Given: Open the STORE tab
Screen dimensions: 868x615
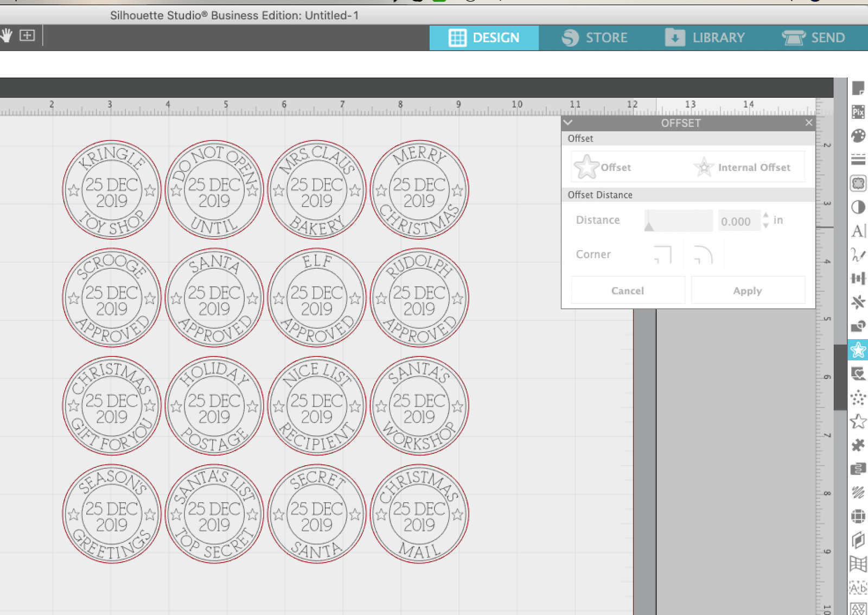Looking at the screenshot, I should pos(595,37).
